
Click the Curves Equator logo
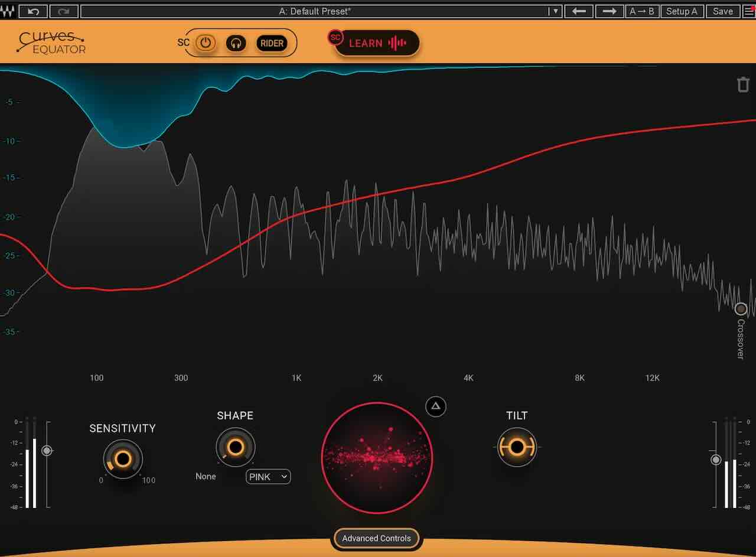pyautogui.click(x=51, y=43)
